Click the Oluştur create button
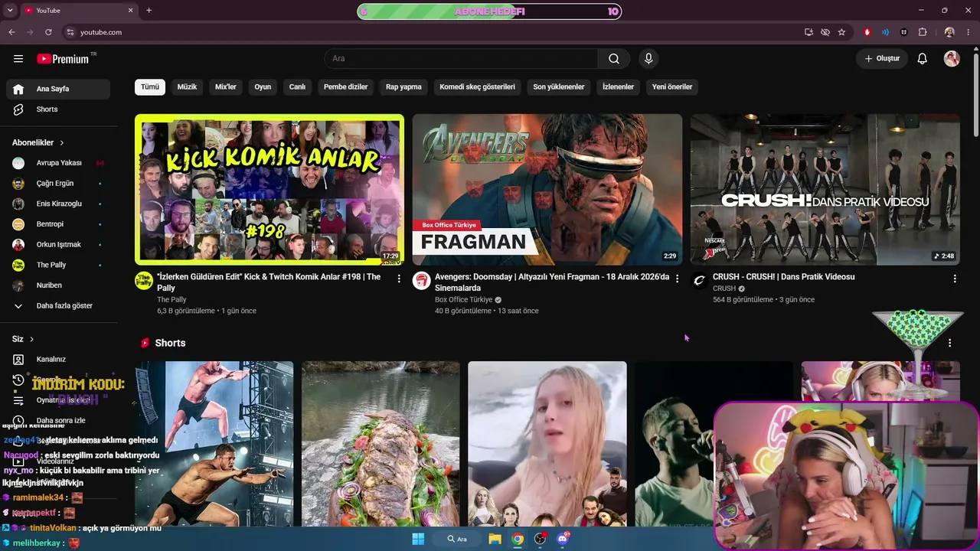980x551 pixels. (x=882, y=59)
